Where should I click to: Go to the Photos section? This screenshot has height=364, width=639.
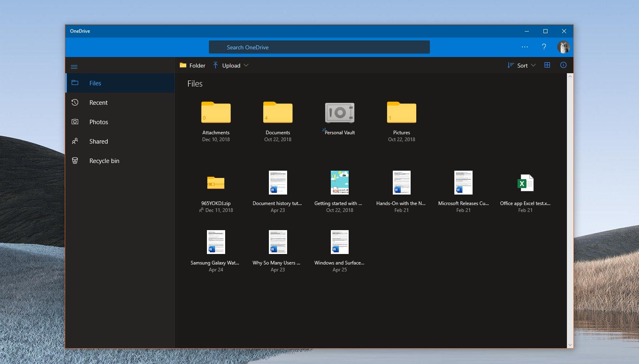[x=120, y=122]
